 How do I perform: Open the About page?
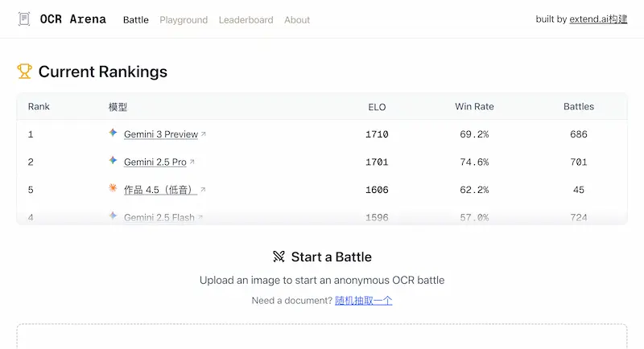297,20
